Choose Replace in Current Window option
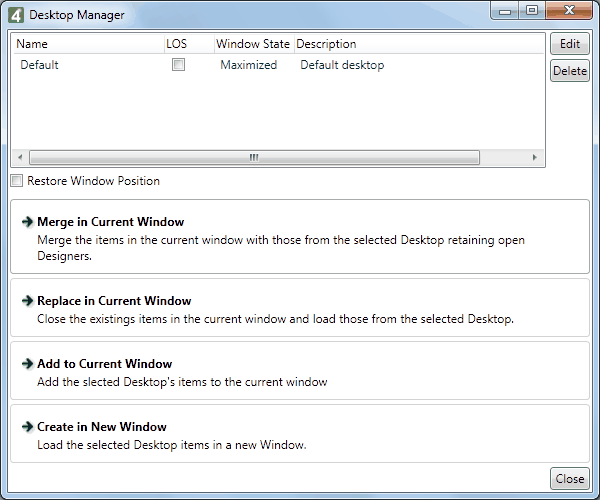 click(x=300, y=308)
